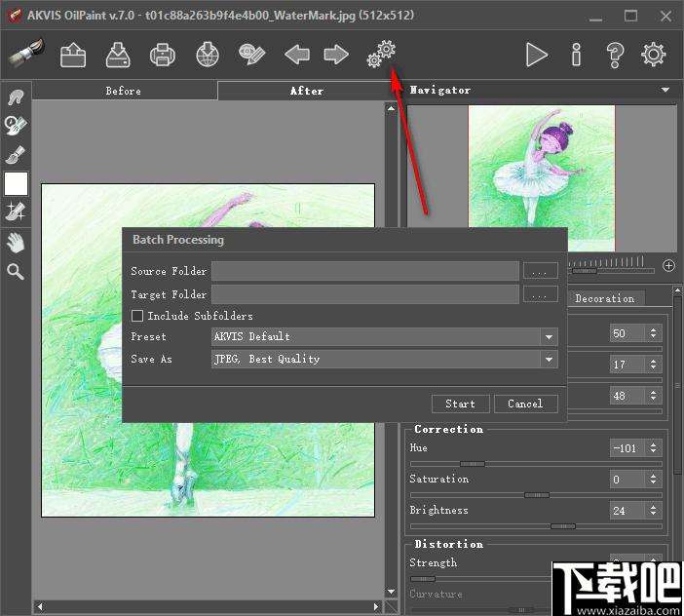Open an image with the Open file icon
The width and height of the screenshot is (684, 616).
[x=73, y=55]
